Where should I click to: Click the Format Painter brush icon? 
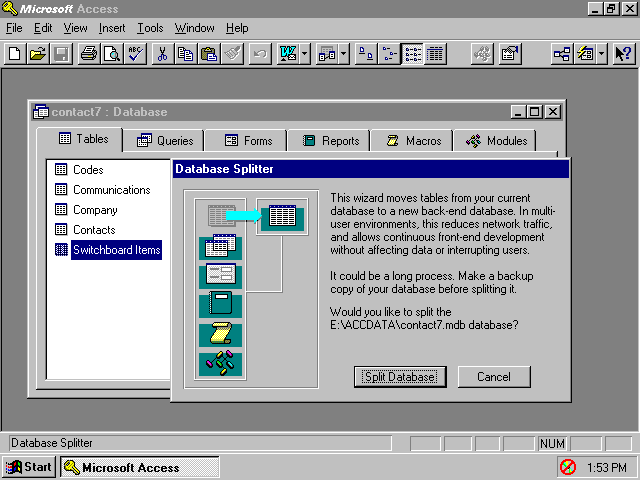point(232,54)
